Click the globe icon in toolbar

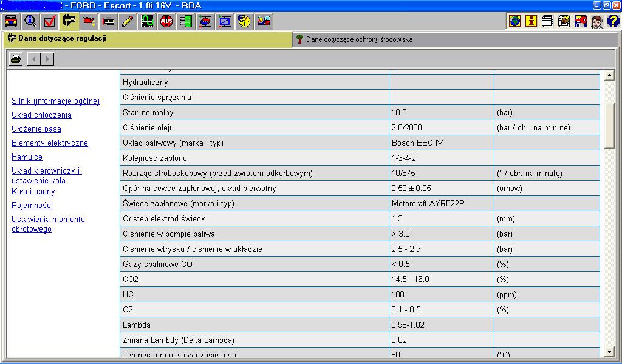(x=515, y=22)
